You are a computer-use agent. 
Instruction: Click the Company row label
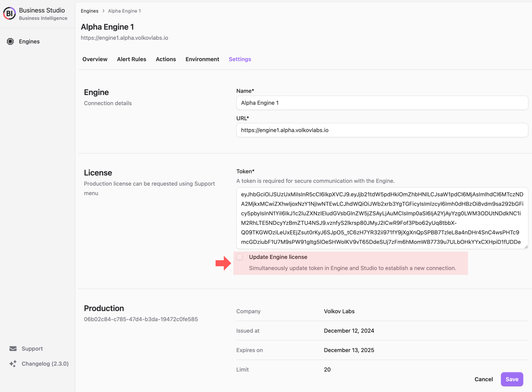[x=248, y=311]
